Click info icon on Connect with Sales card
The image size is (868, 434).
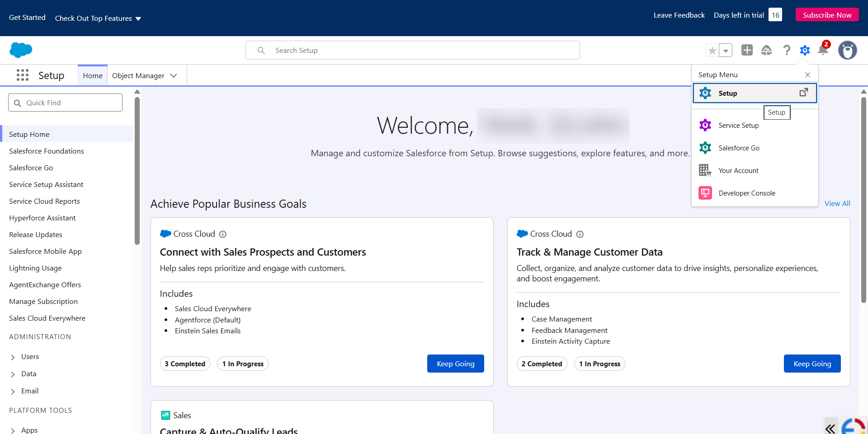click(223, 234)
